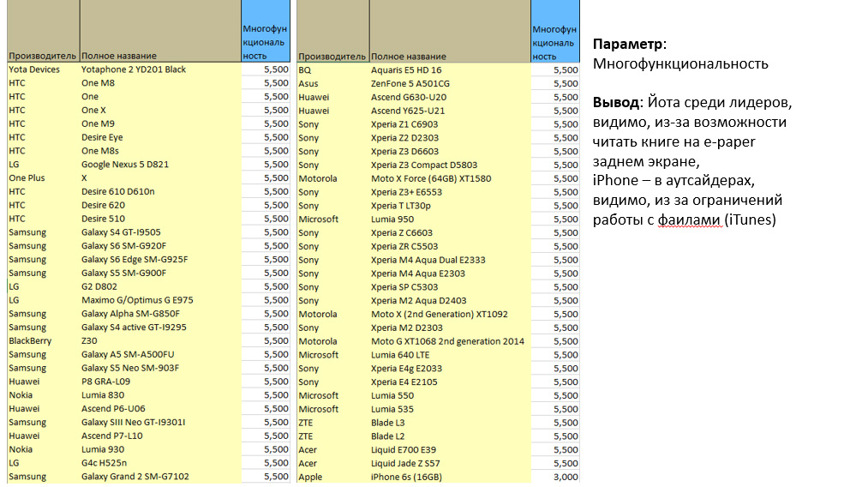Select Moto G XT1068 2nd generation 2014

click(x=450, y=341)
